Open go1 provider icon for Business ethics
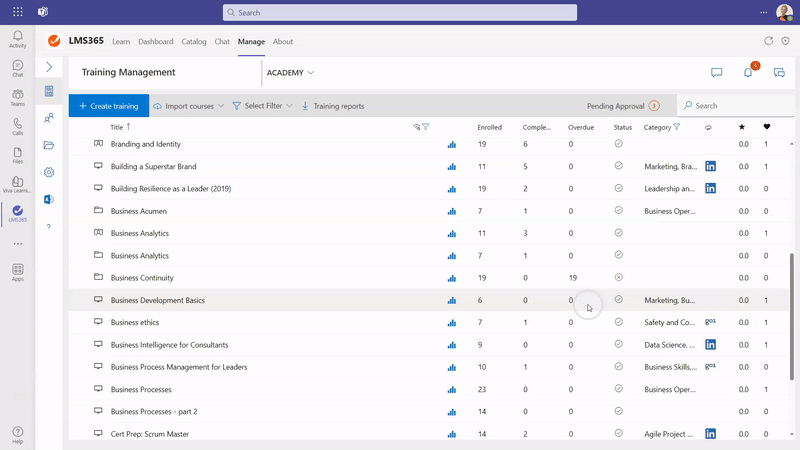The image size is (800, 450). tap(710, 321)
